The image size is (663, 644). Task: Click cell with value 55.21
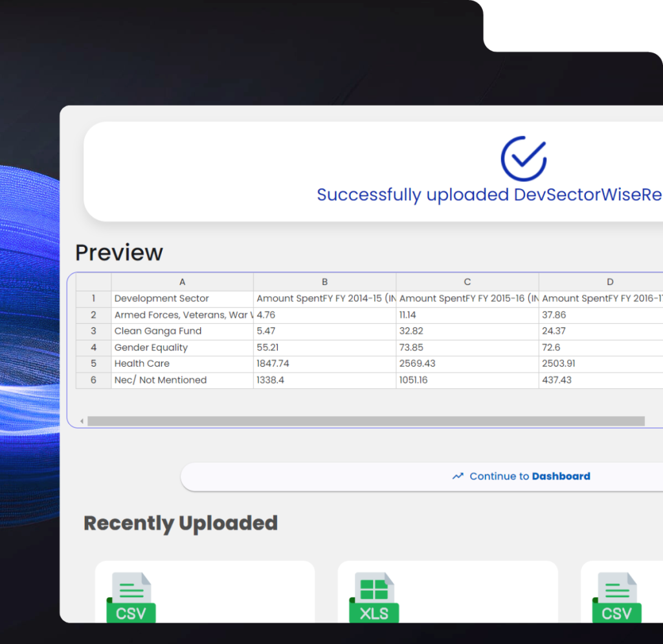pyautogui.click(x=325, y=348)
